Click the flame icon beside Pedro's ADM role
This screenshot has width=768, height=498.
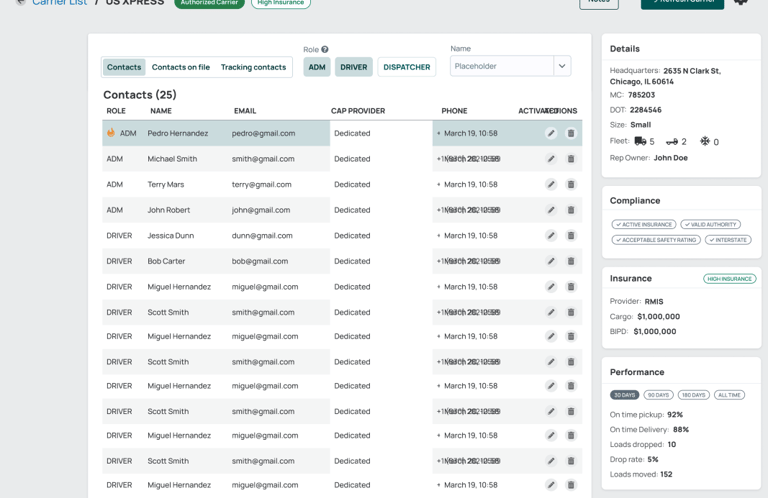coord(111,132)
